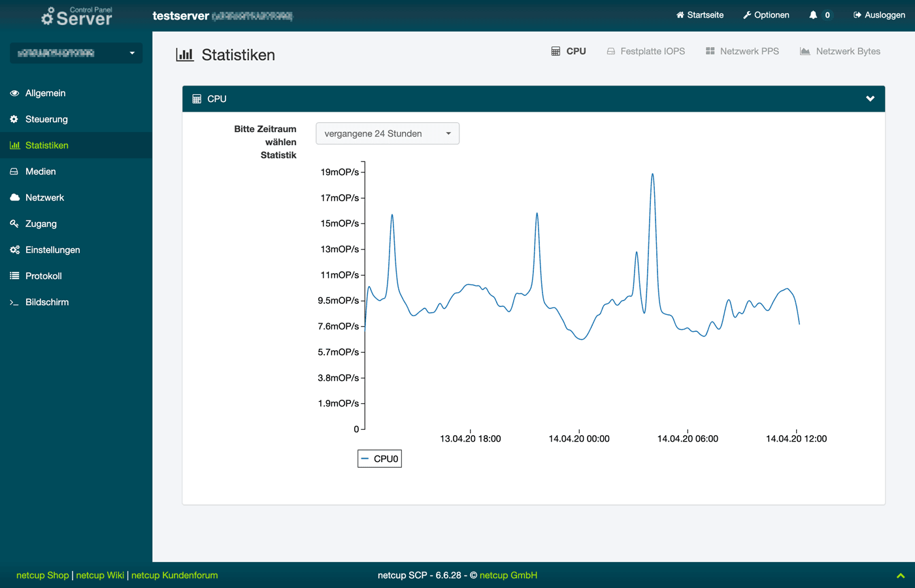Click scroll-to-top arrow in footer
Viewport: 915px width, 588px height.
(900, 576)
